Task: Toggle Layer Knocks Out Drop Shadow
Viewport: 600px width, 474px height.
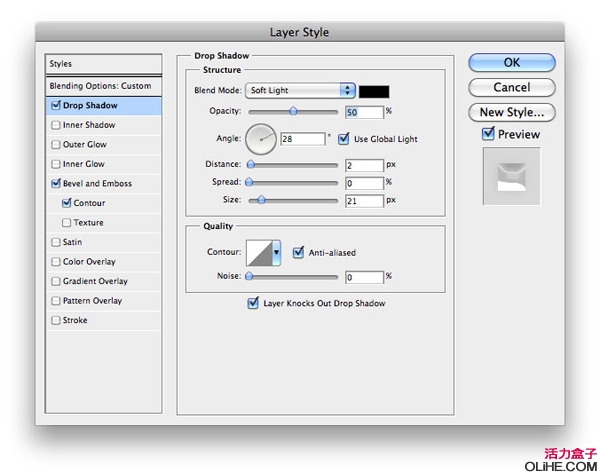Action: pyautogui.click(x=253, y=303)
